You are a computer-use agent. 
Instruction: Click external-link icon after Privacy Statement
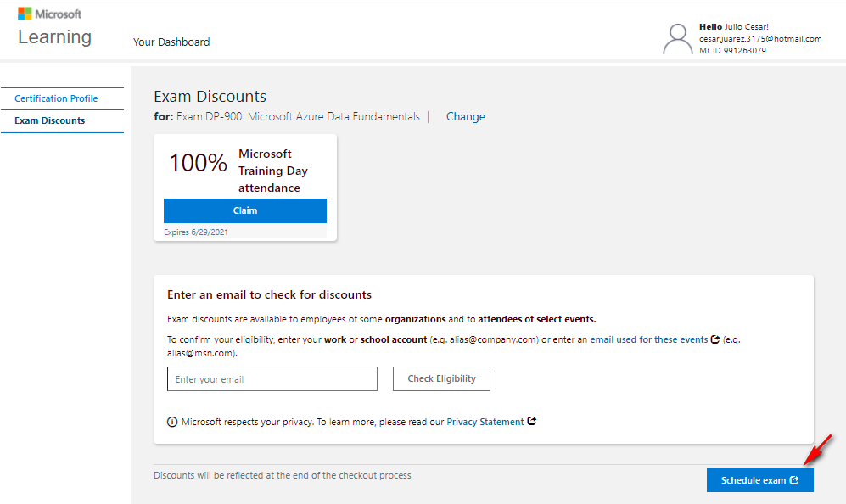tap(532, 422)
